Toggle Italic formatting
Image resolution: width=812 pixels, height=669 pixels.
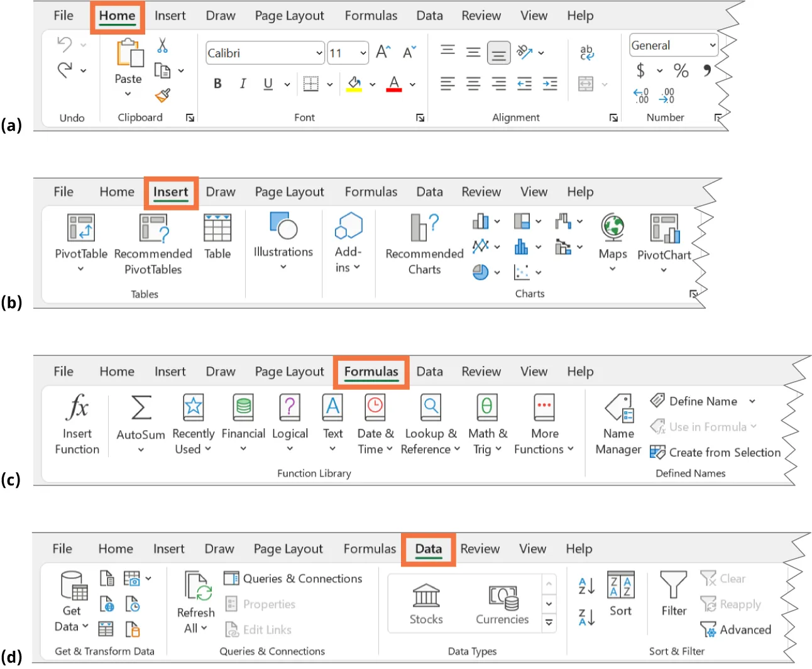[243, 84]
